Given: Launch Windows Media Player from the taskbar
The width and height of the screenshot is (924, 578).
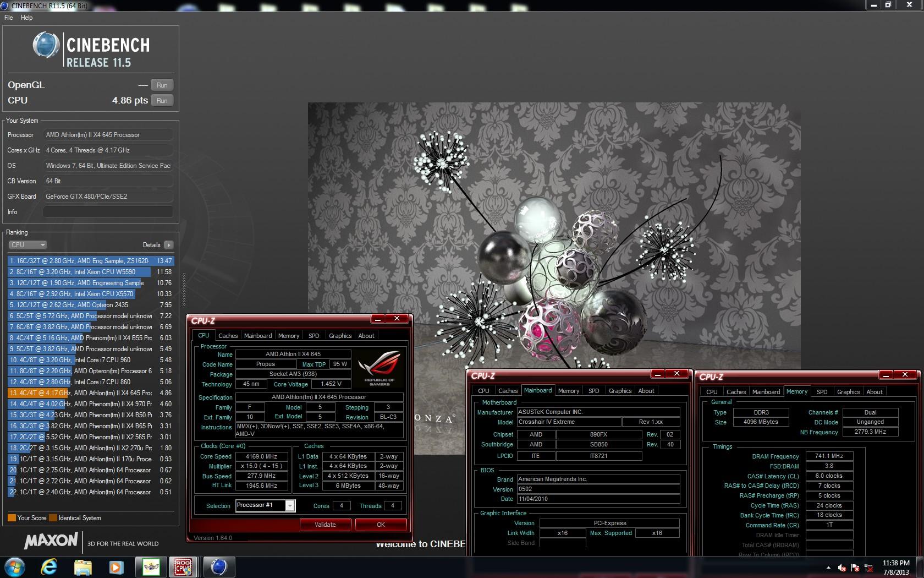Looking at the screenshot, I should [x=116, y=567].
